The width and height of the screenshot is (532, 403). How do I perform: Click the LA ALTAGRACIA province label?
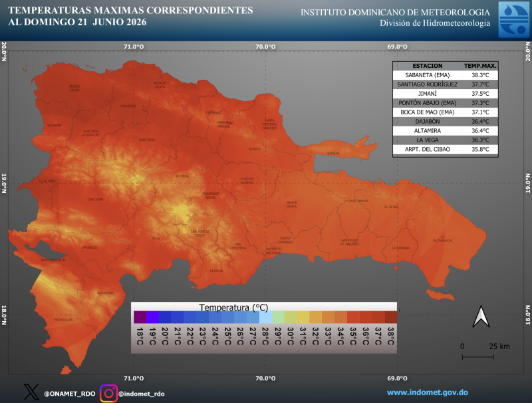(442, 239)
